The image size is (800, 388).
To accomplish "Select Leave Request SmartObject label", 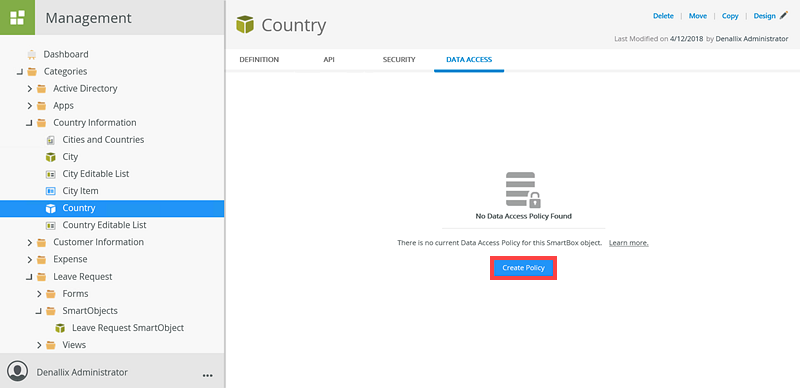I will (128, 328).
